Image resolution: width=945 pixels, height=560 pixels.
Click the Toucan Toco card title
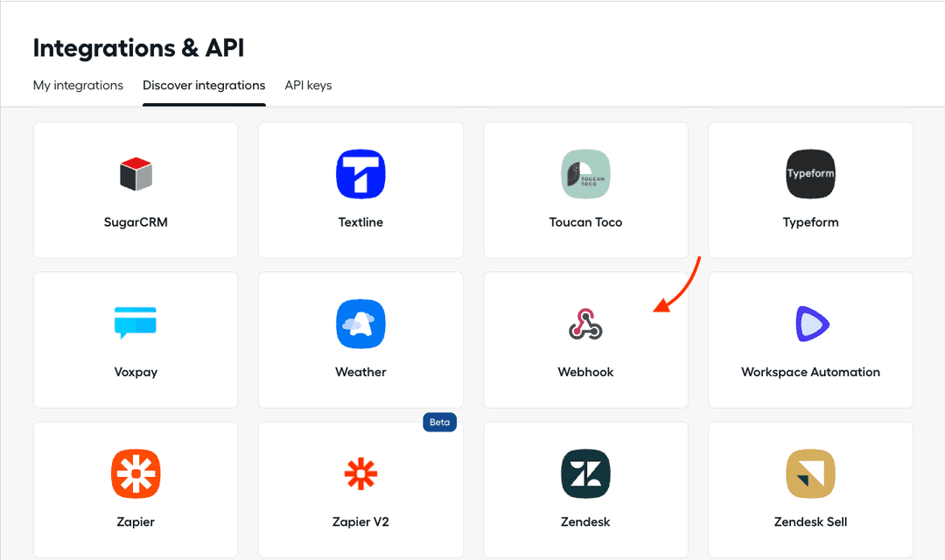point(585,222)
